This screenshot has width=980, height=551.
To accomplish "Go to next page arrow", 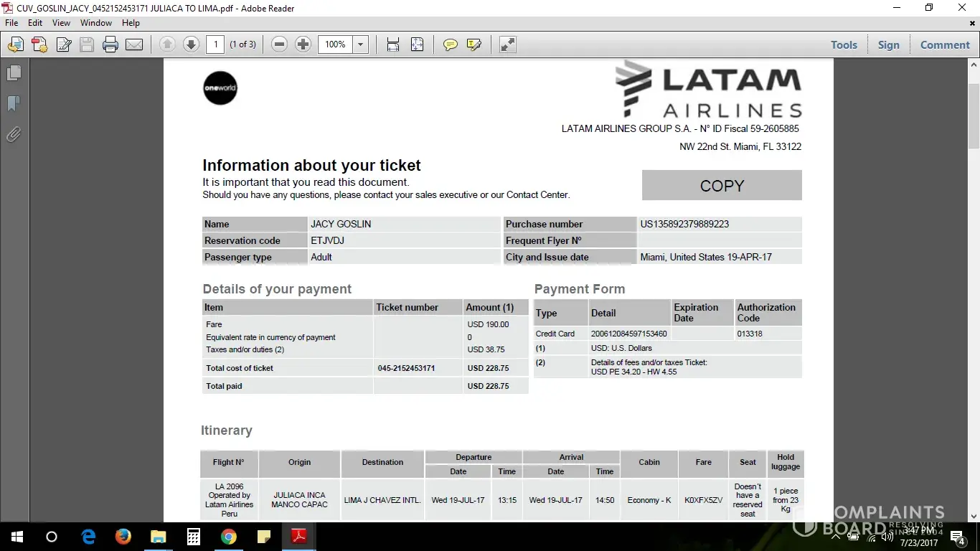I will click(191, 44).
